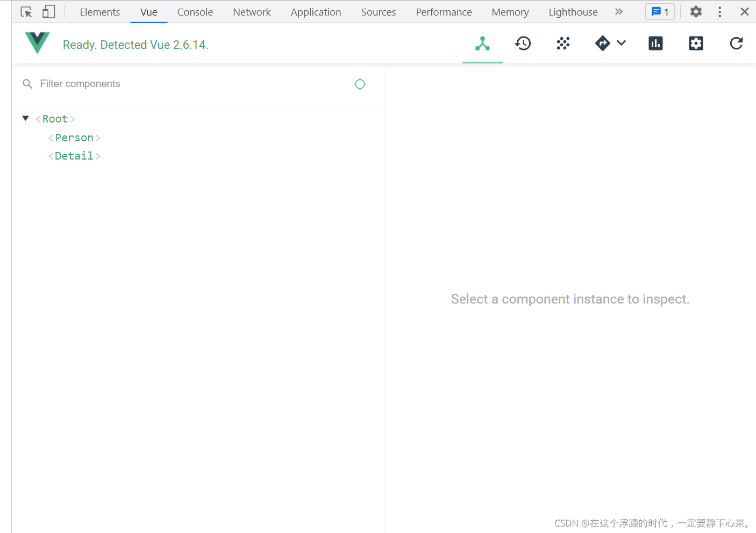756x533 pixels.
Task: Collapse the Root tree node
Action: (25, 118)
